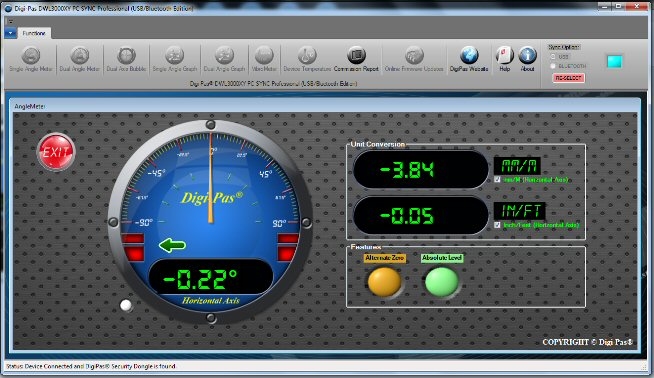Open the Vibro Meter tool

[x=264, y=60]
